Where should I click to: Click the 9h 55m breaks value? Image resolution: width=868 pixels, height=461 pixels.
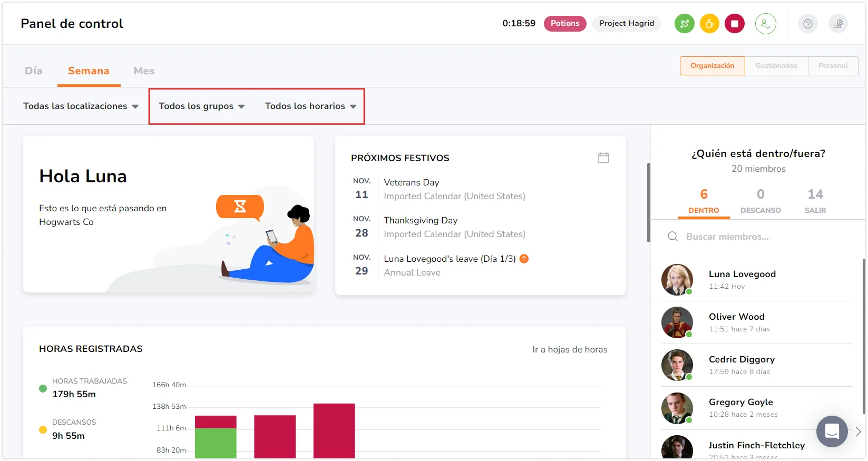tap(69, 436)
